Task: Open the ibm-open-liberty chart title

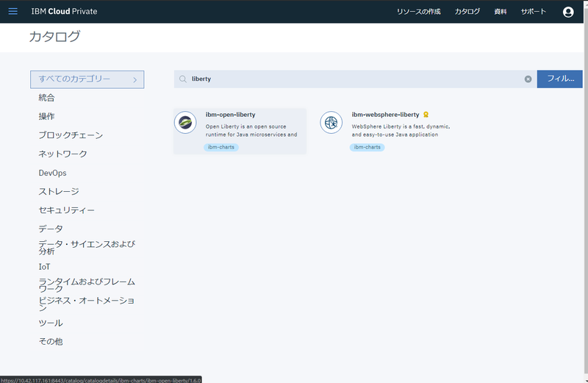Action: [x=230, y=115]
